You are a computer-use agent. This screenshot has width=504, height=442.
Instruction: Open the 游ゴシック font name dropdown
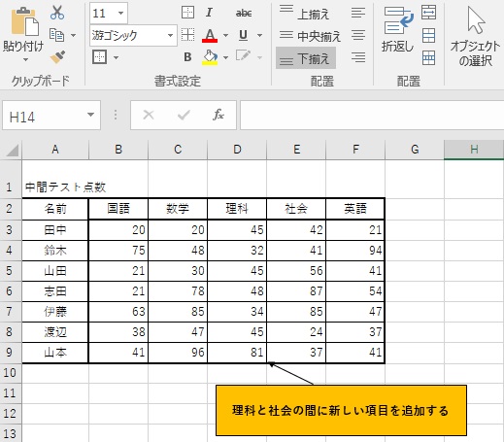[x=170, y=35]
